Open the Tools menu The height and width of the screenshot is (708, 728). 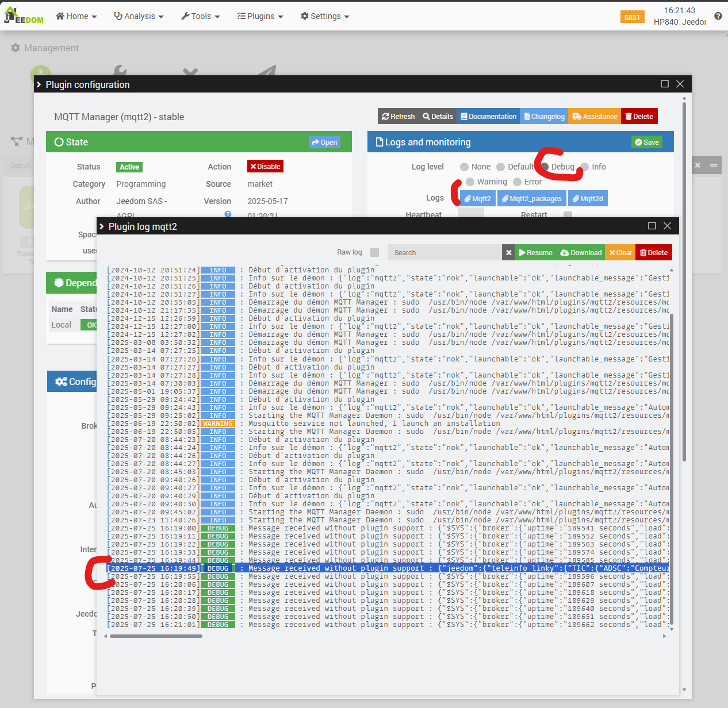click(200, 16)
